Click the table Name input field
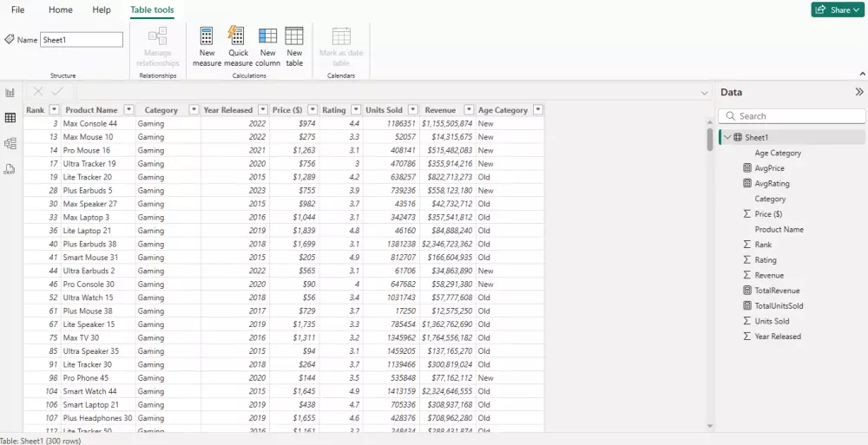This screenshot has width=868, height=445. coord(82,39)
